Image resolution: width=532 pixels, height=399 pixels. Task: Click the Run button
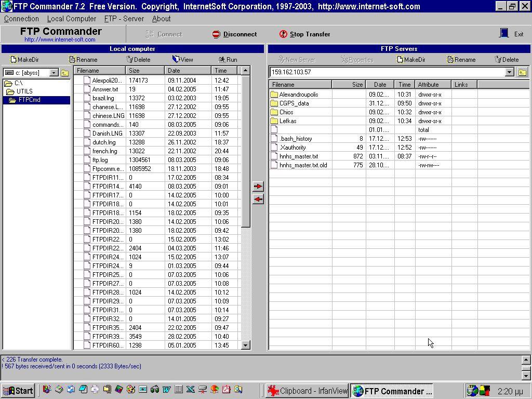point(228,59)
